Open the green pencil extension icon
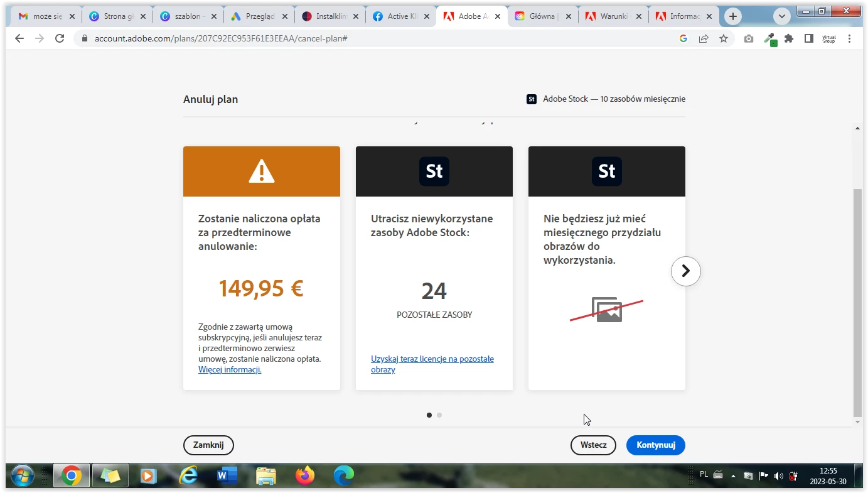868x493 pixels. [770, 38]
